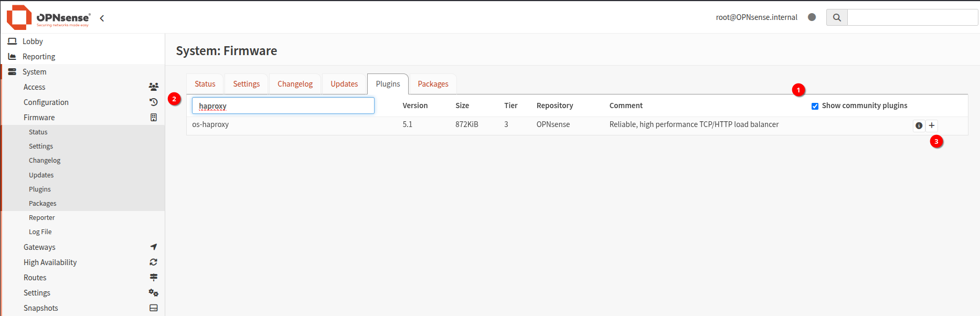Focus the top-right global search box
Screen dimensions: 980x316
click(x=912, y=17)
